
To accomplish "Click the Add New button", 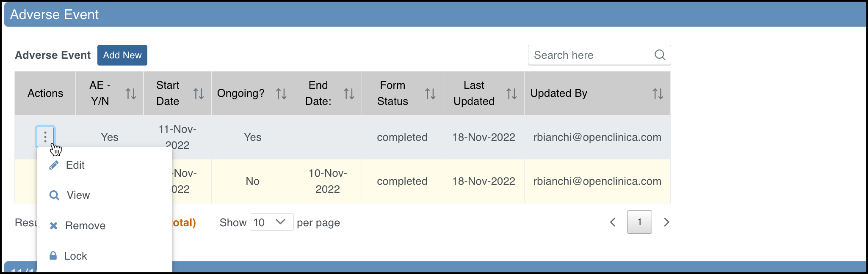I will (x=122, y=55).
